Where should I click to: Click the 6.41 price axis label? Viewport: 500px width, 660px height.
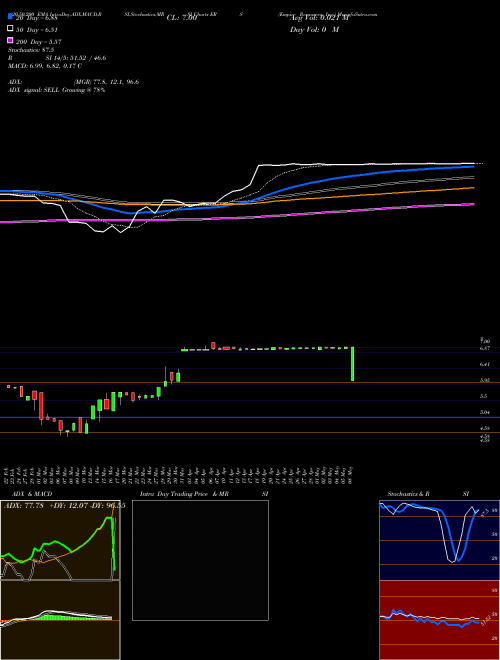pyautogui.click(x=484, y=365)
